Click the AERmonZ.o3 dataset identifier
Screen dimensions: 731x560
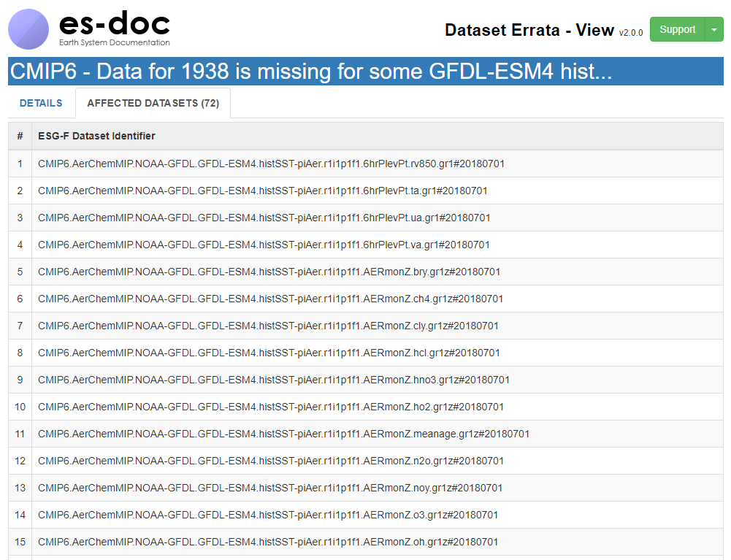coord(268,515)
